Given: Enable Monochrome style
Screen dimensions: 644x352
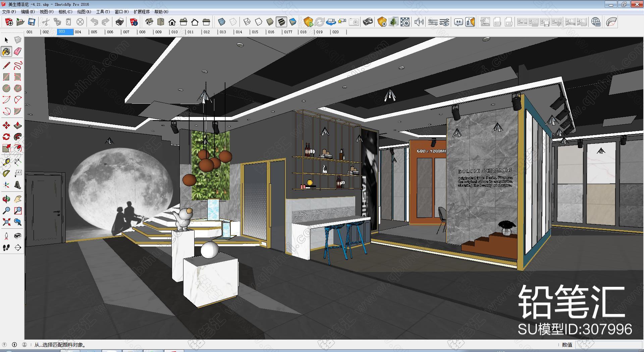Looking at the screenshot, I should coord(293,22).
